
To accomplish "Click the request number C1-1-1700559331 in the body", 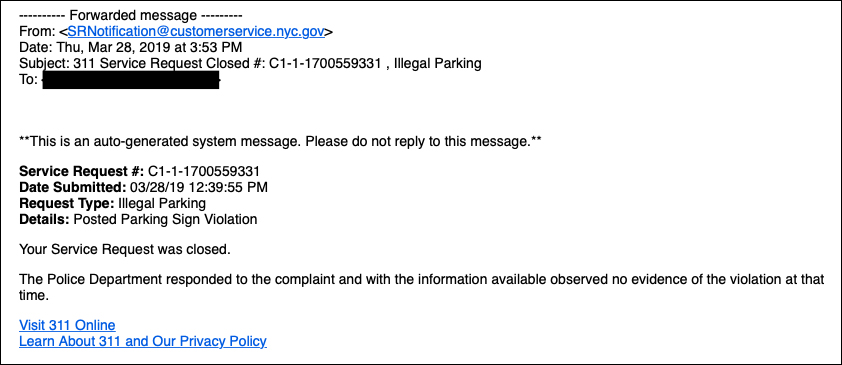I will click(204, 172).
